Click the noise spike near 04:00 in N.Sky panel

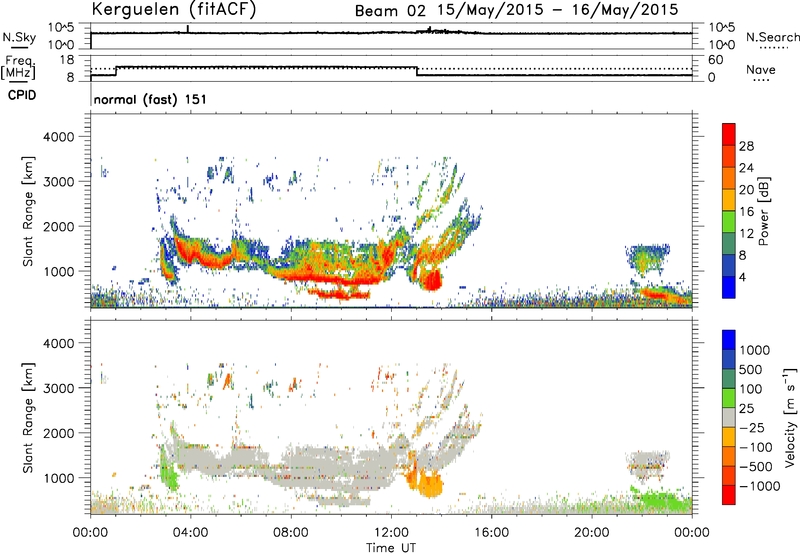click(188, 29)
